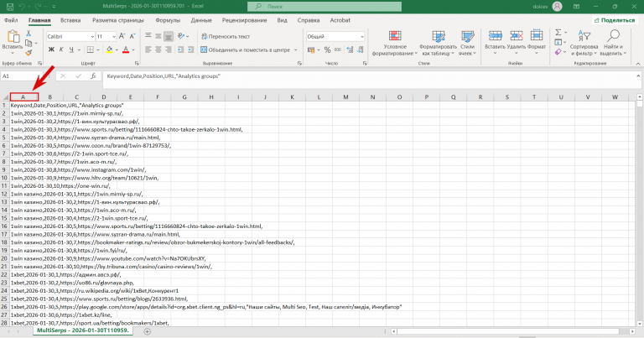Align the text to the right

tap(168, 49)
